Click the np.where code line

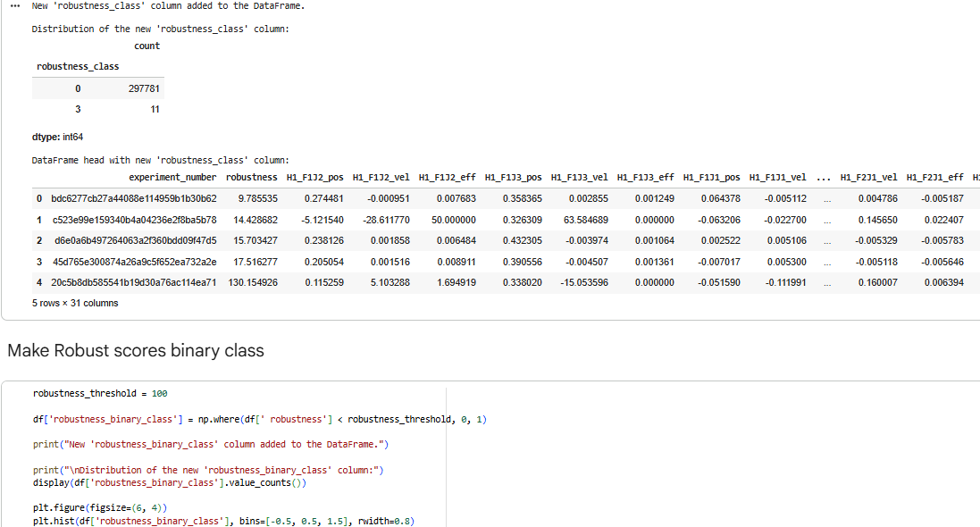[259, 419]
